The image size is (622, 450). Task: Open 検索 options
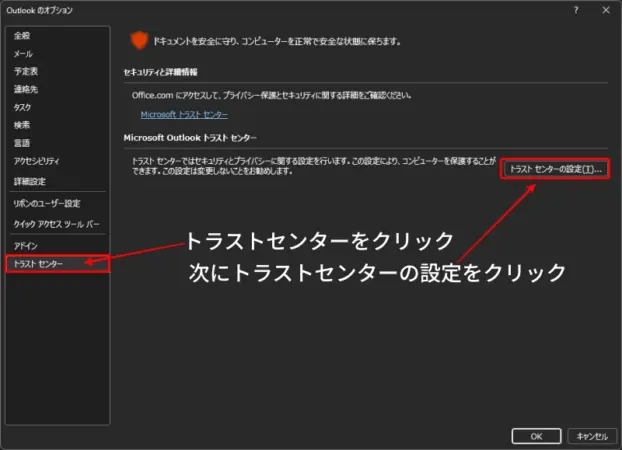point(22,125)
